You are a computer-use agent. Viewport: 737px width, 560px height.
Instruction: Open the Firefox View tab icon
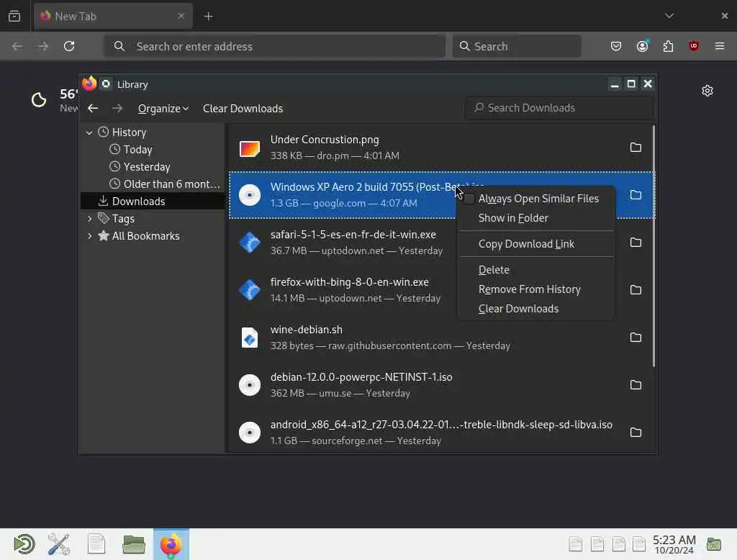(14, 16)
